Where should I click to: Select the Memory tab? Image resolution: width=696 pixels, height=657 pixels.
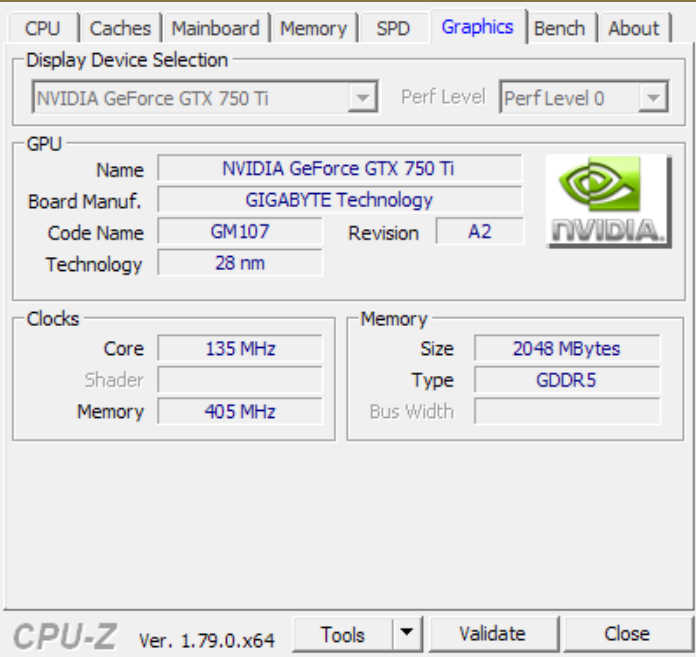[314, 28]
